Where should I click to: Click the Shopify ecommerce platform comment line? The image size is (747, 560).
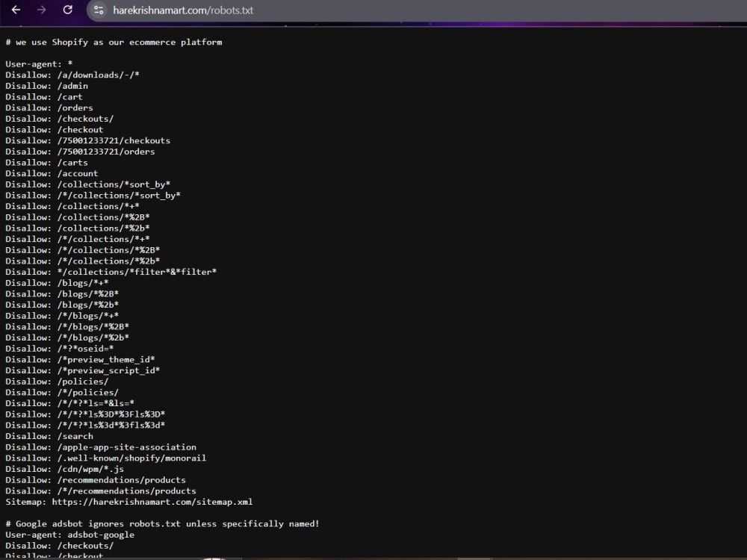114,43
